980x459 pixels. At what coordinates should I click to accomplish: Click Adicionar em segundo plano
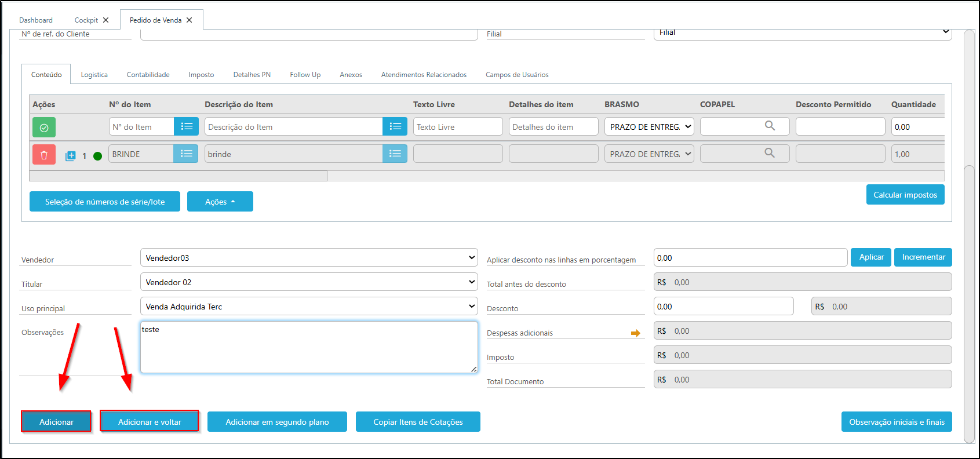(277, 422)
